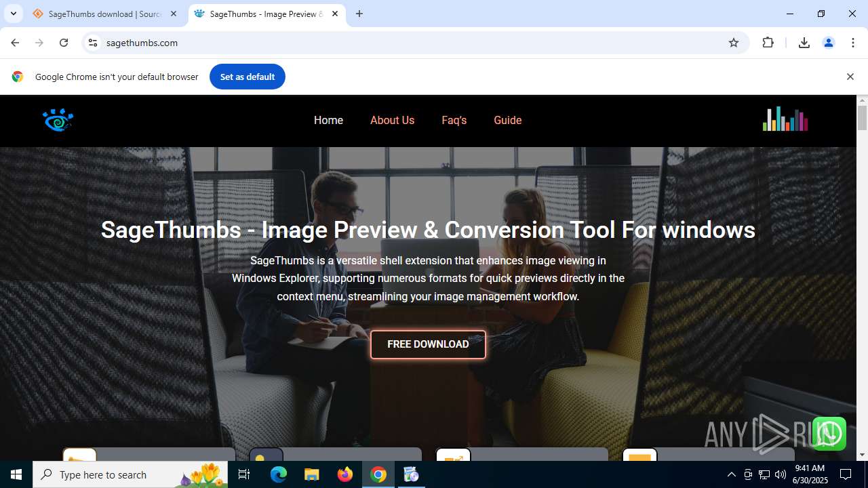Open the volume control tray icon
868x488 pixels.
781,474
